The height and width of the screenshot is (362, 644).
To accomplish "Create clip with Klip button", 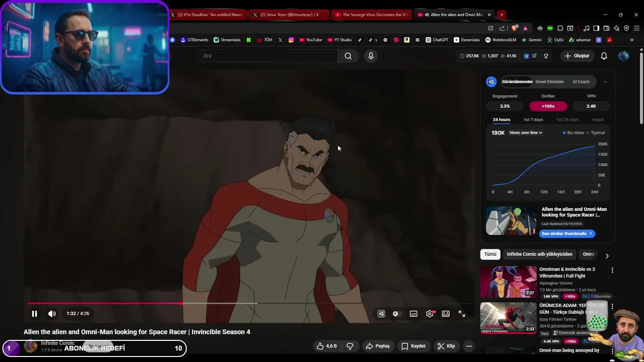I will pyautogui.click(x=446, y=346).
